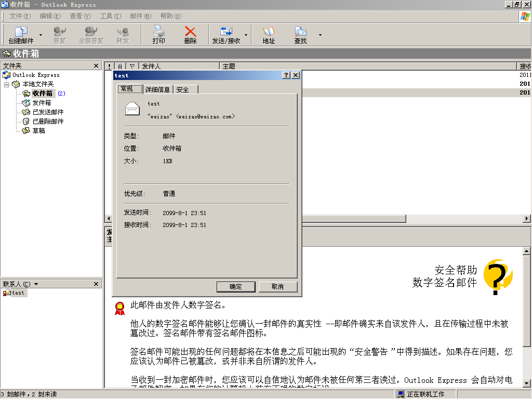Click the 已发送邮件 folder icon
The image size is (532, 399).
click(26, 112)
